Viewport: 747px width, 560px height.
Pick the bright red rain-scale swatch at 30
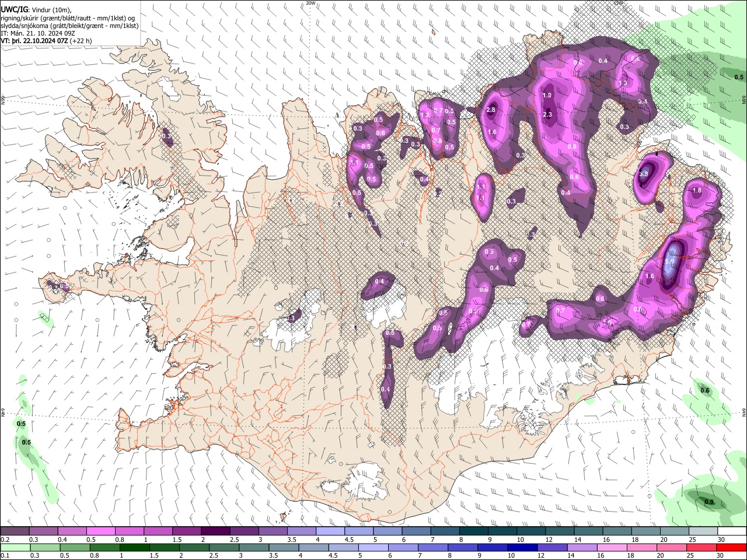tap(731, 547)
